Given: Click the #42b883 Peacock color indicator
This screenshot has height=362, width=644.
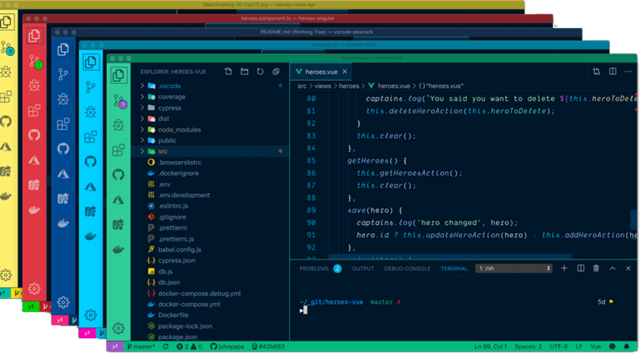Looking at the screenshot, I should pos(268,347).
